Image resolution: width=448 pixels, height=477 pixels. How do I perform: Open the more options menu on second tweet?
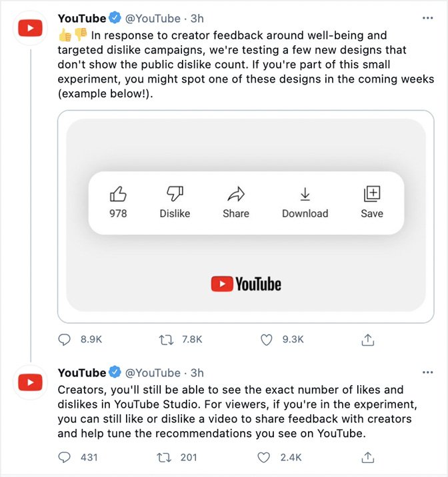(x=428, y=372)
